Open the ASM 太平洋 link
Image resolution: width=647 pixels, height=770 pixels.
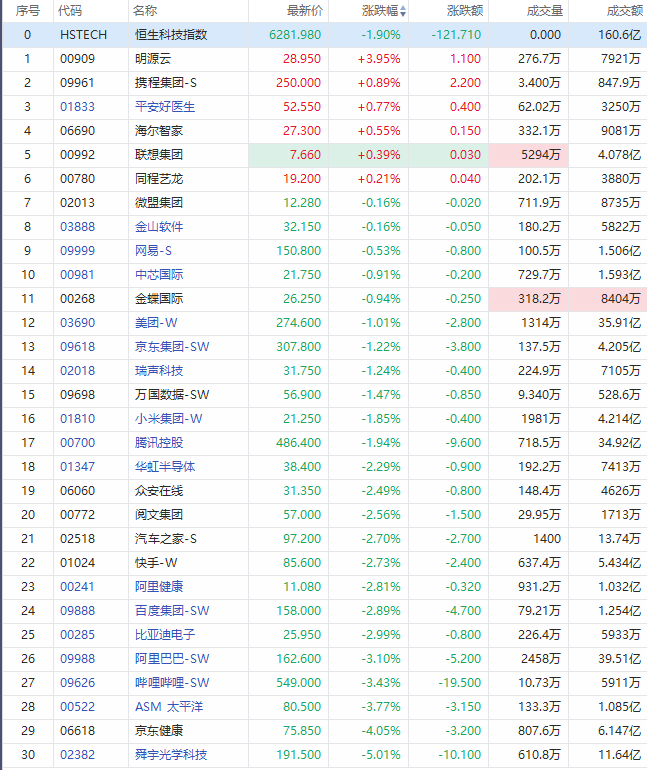click(x=169, y=707)
